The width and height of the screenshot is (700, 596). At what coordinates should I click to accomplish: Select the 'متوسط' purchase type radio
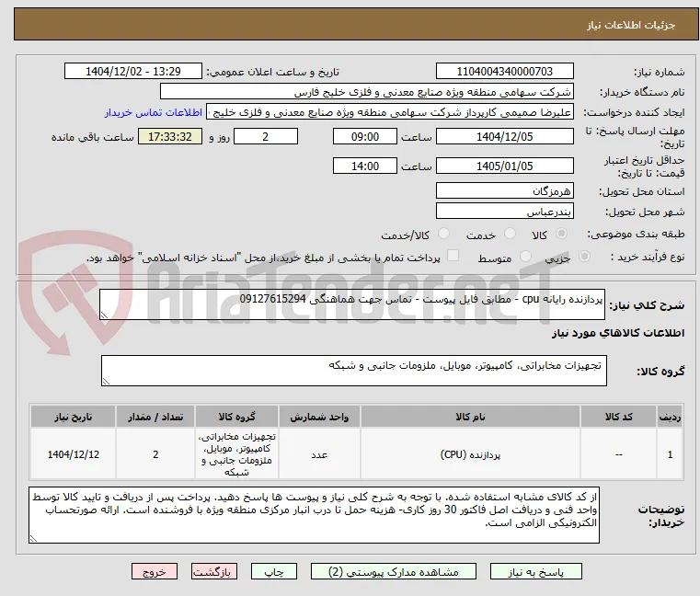[526, 257]
